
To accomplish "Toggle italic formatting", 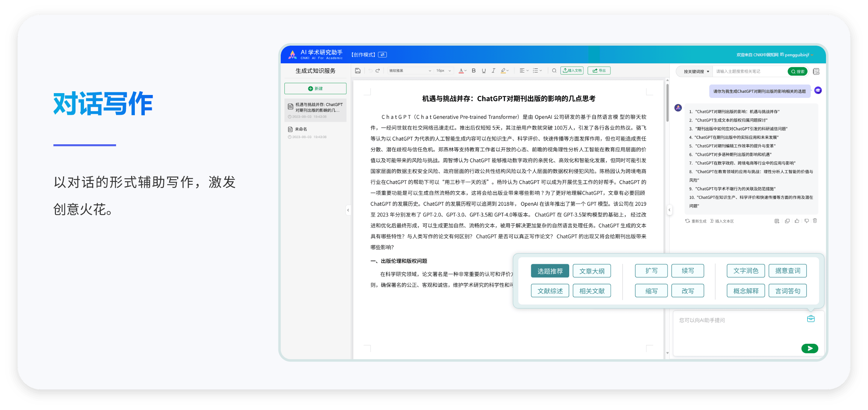I will pyautogui.click(x=493, y=71).
